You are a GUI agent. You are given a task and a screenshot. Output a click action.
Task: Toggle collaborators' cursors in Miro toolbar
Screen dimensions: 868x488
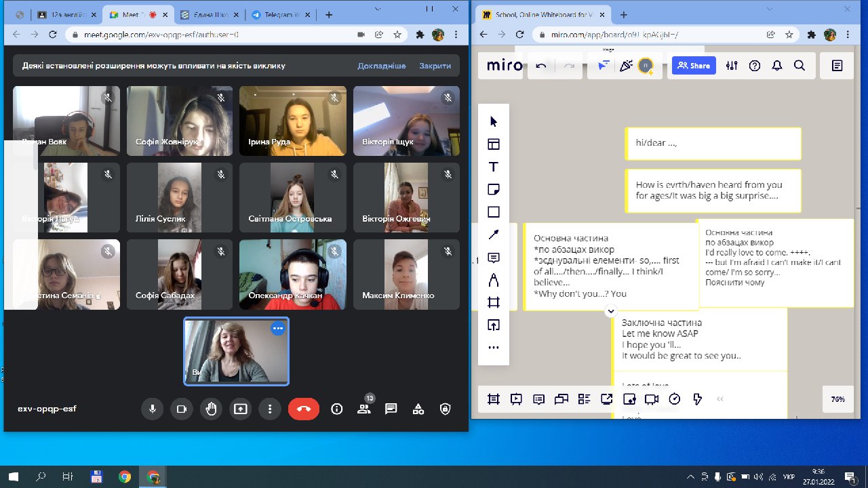pos(603,65)
